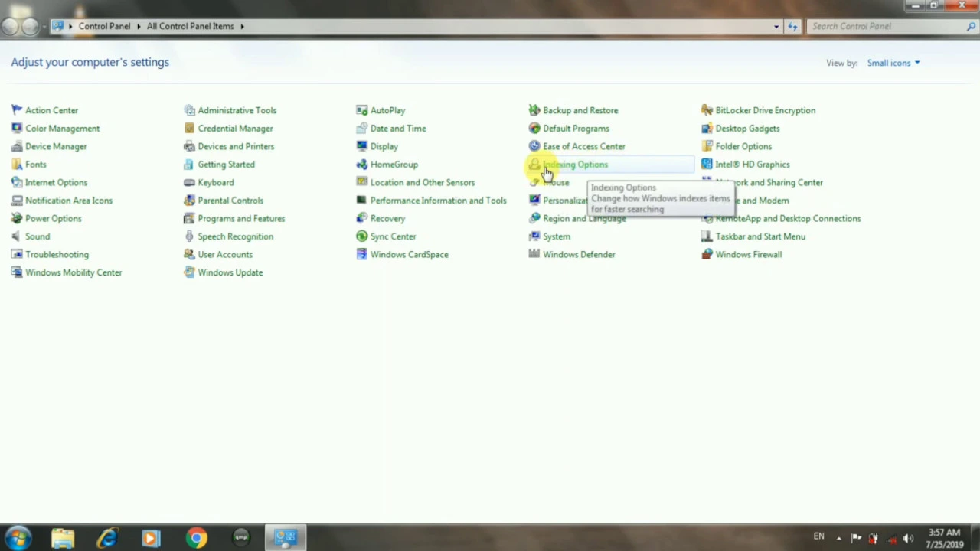The height and width of the screenshot is (551, 980).
Task: Open the View by Small icons dropdown
Action: (893, 63)
